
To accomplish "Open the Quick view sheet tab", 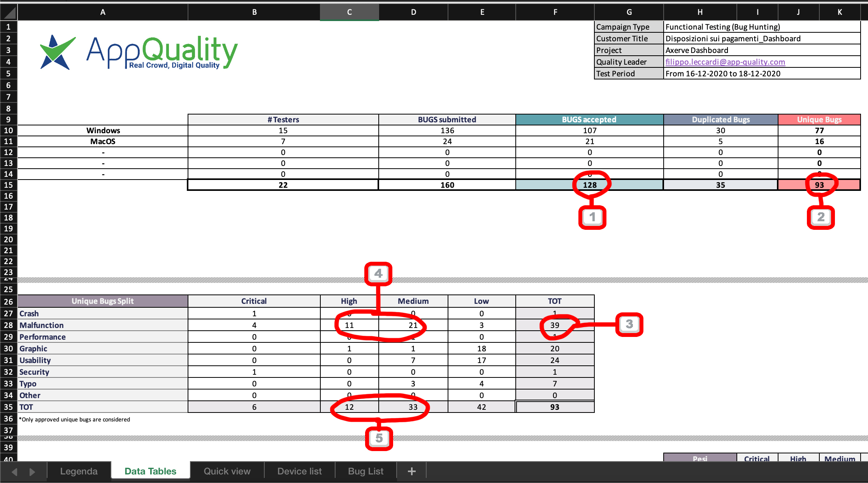I will (x=227, y=471).
